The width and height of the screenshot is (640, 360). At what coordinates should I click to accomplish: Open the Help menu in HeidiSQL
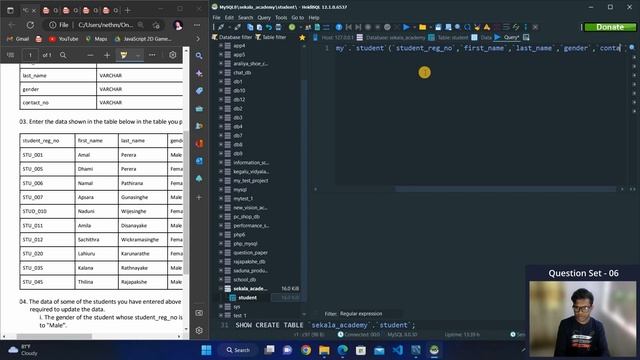tap(314, 18)
